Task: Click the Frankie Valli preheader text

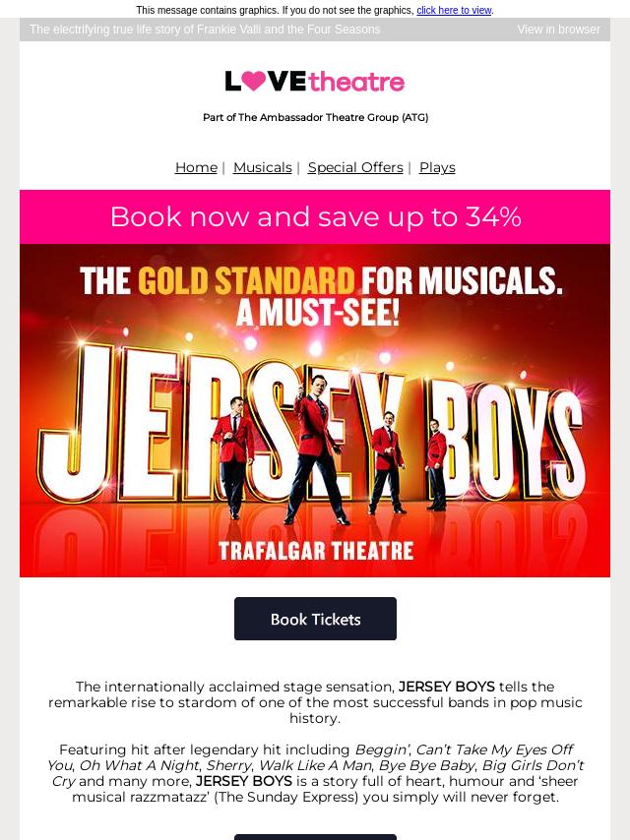Action: [205, 30]
